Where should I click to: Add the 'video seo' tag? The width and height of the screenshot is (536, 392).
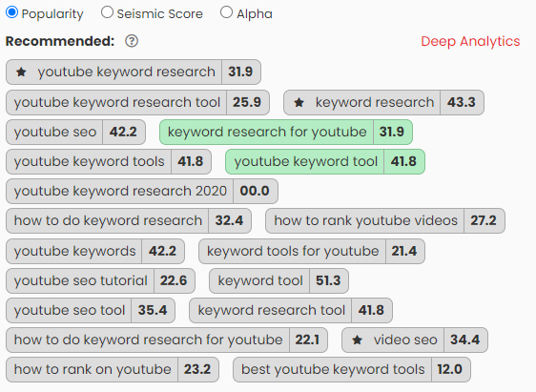pyautogui.click(x=415, y=340)
